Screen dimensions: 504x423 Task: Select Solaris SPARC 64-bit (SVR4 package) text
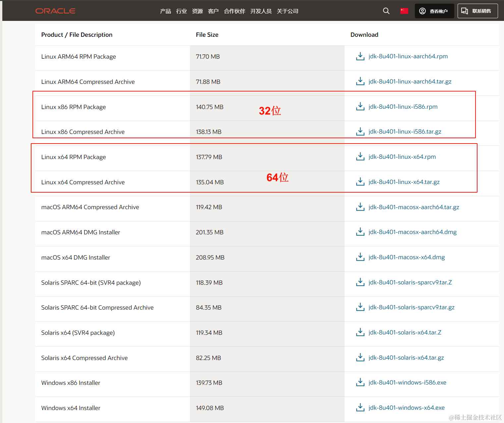point(91,283)
